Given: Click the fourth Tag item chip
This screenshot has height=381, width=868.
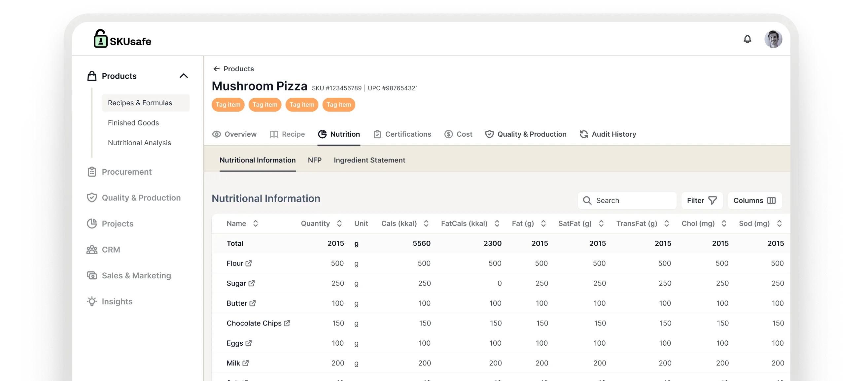Looking at the screenshot, I should (339, 104).
